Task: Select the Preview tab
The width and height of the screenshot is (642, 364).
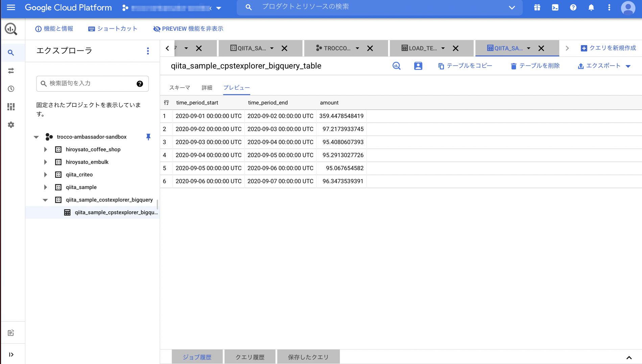Action: (237, 88)
